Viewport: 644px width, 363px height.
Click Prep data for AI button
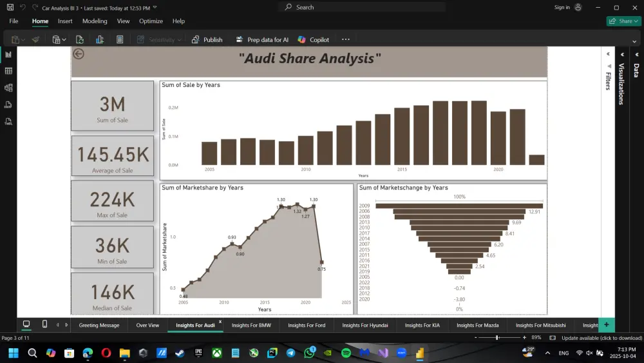pos(262,39)
